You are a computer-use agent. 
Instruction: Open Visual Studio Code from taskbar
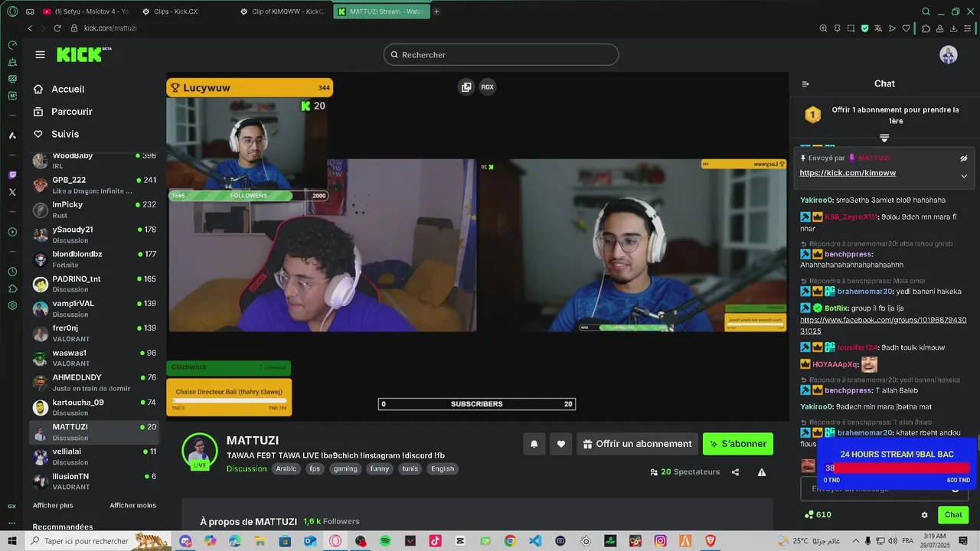(x=535, y=541)
